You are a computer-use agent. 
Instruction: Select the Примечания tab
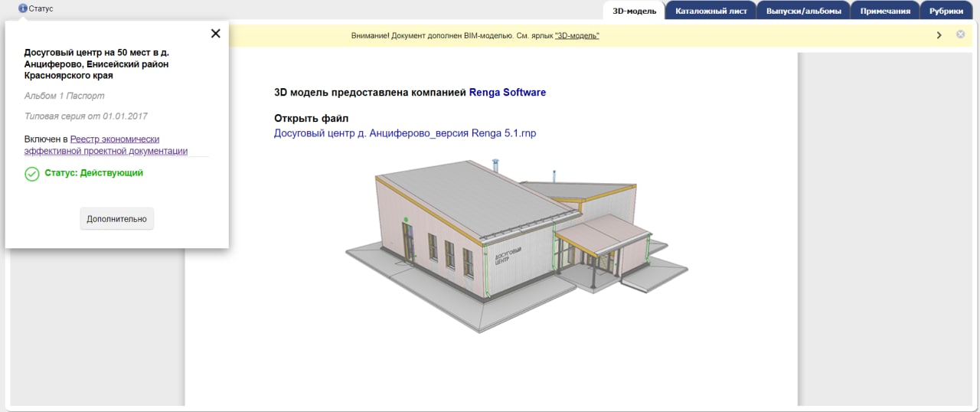(885, 11)
